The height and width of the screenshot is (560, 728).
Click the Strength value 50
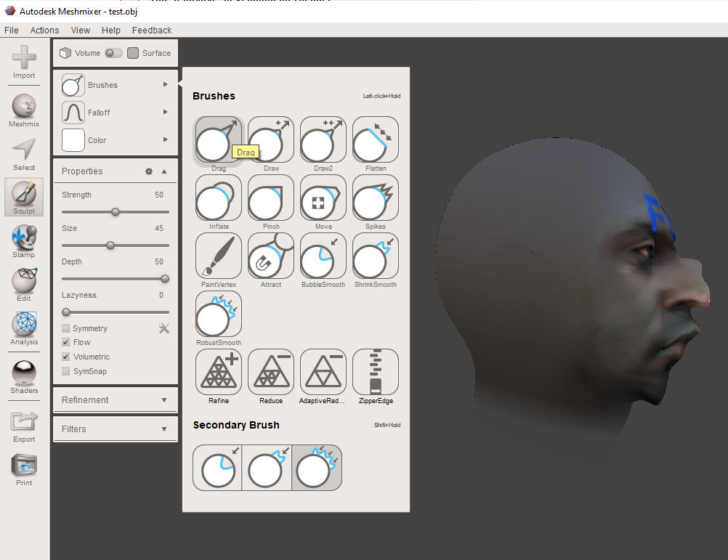click(159, 195)
